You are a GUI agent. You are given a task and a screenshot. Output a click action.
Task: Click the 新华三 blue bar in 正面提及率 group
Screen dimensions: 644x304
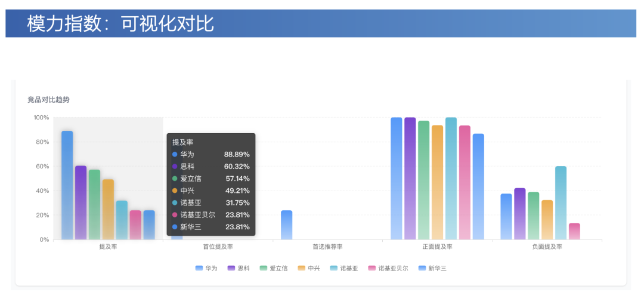tap(478, 186)
